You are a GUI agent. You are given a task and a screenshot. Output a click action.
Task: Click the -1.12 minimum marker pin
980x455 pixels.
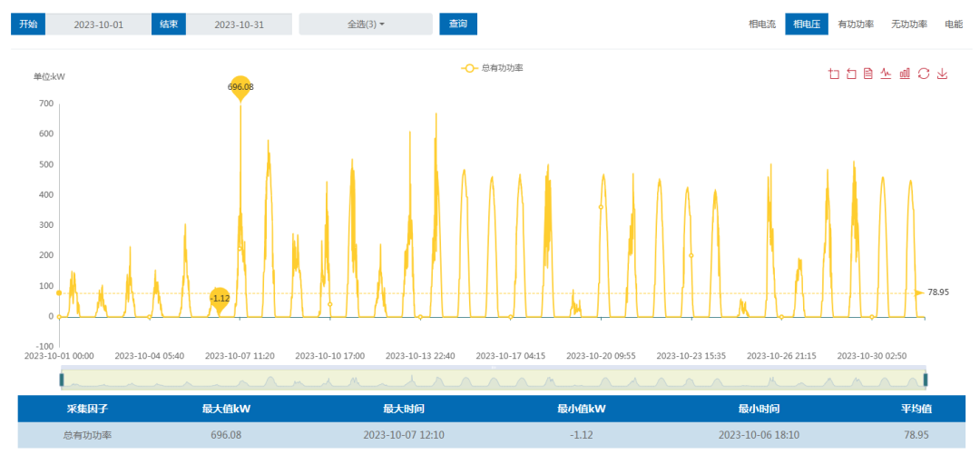pos(220,299)
